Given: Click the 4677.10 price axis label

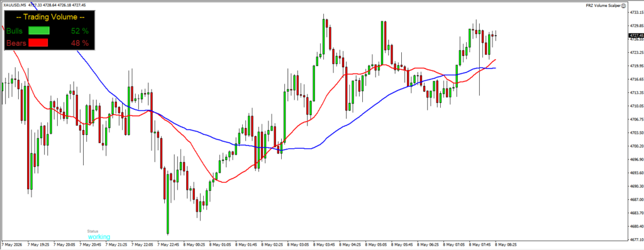Looking at the screenshot, I should coord(636,240).
